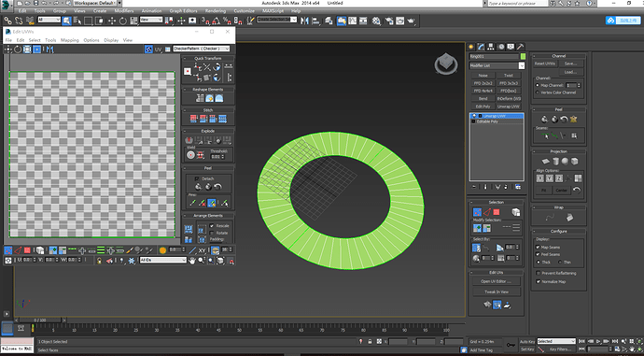The width and height of the screenshot is (644, 356).
Task: Toggle the Angle Snap icon
Action: (216, 21)
